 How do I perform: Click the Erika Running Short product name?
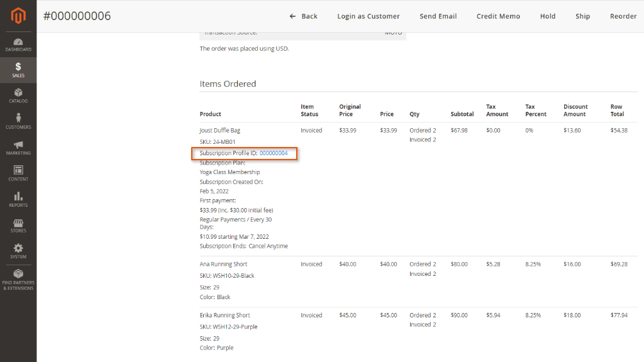click(x=225, y=315)
